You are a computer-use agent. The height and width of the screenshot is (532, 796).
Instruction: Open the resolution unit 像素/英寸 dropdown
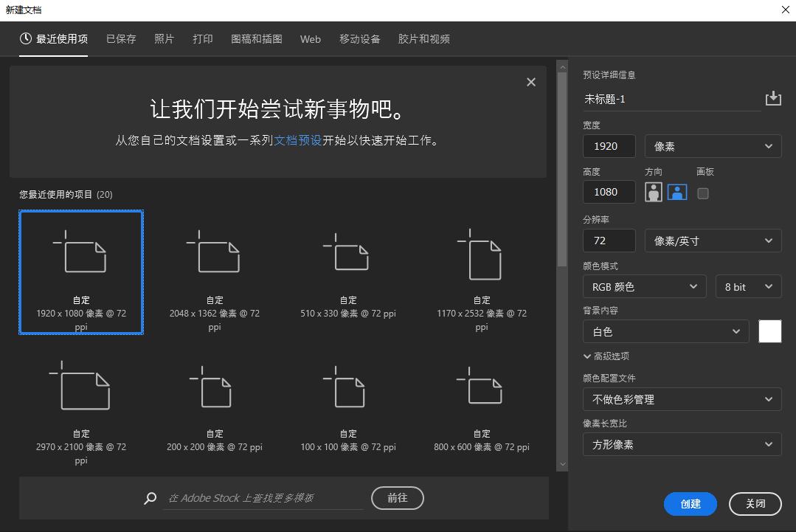click(x=712, y=240)
